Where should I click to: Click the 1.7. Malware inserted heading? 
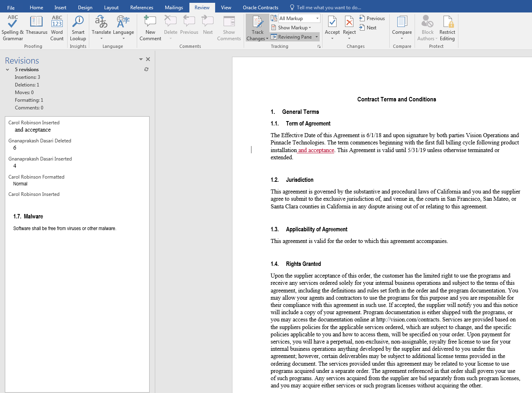point(28,216)
